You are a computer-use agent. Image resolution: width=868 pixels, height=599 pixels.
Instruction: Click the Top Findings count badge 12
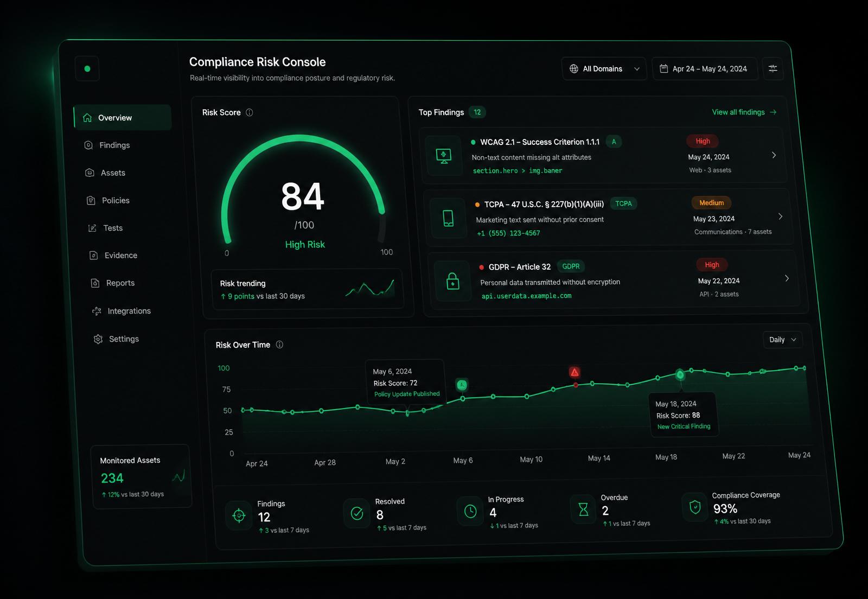(x=477, y=112)
